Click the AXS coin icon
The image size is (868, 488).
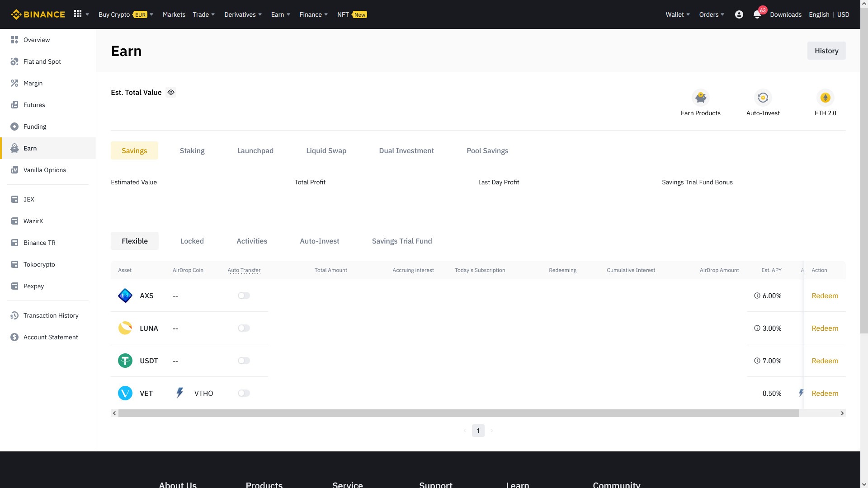pos(125,296)
